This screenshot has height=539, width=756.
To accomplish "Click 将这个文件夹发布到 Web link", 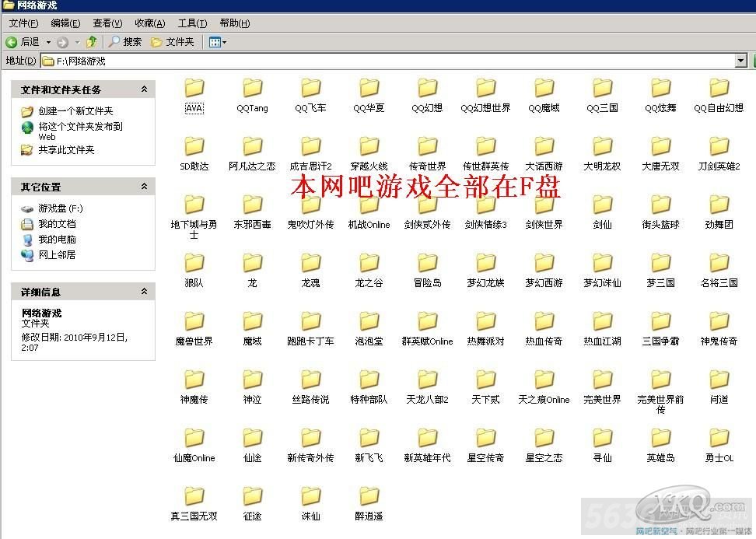I will pos(72,131).
